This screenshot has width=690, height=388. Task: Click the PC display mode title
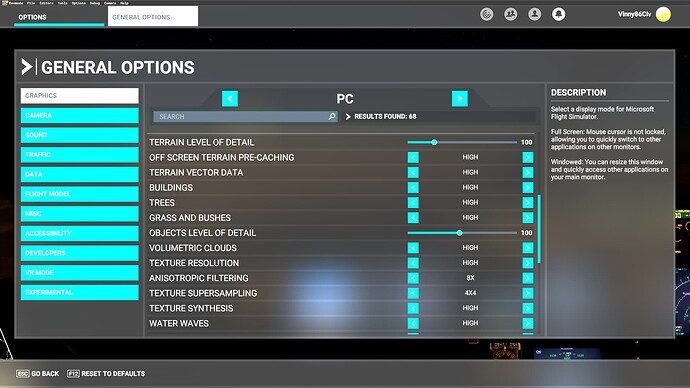click(x=345, y=99)
